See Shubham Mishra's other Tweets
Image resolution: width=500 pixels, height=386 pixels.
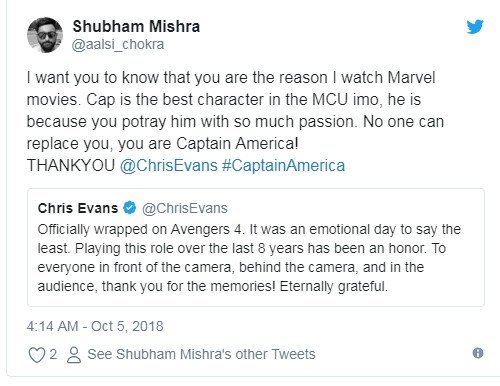coord(201,354)
